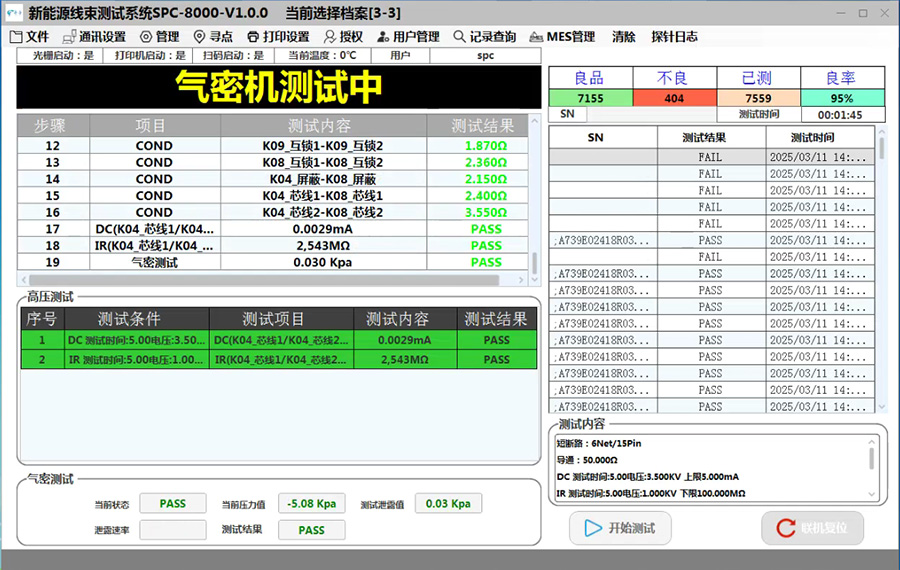Image resolution: width=900 pixels, height=570 pixels.
Task: Select the 寻点 locate-point tool
Action: coord(214,37)
